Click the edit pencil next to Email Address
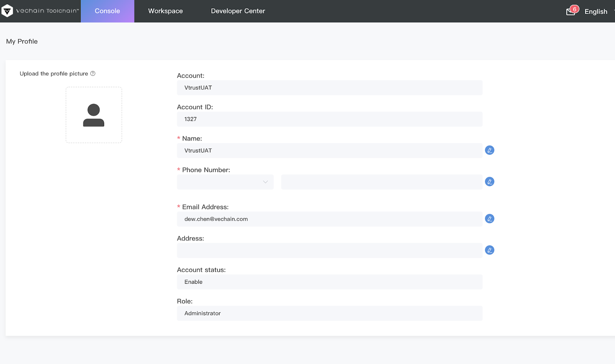This screenshot has height=364, width=615. coord(489,219)
